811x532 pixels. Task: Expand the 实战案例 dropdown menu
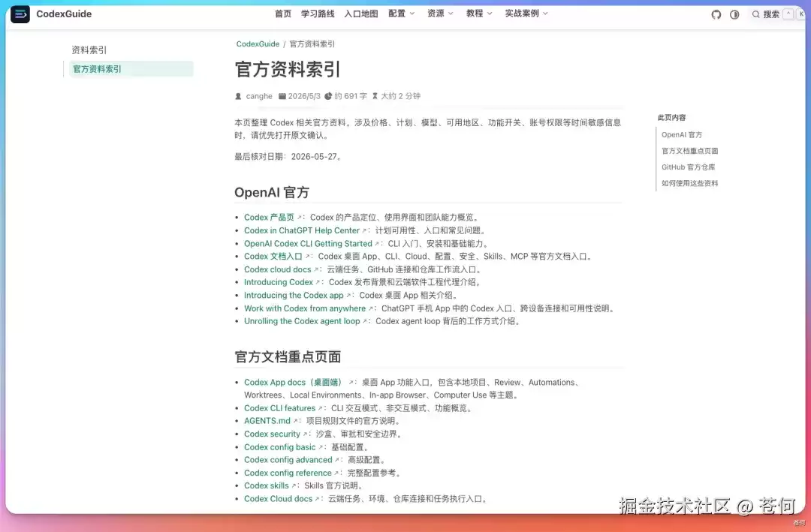click(526, 14)
